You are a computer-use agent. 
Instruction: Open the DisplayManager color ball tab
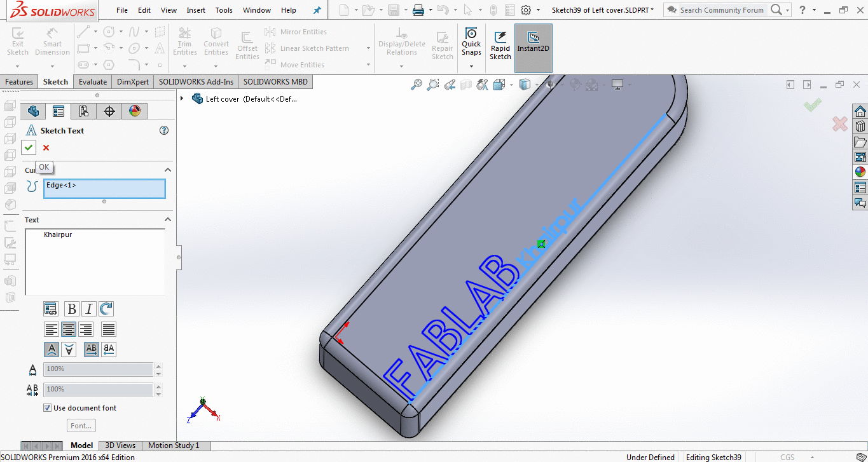(x=135, y=111)
